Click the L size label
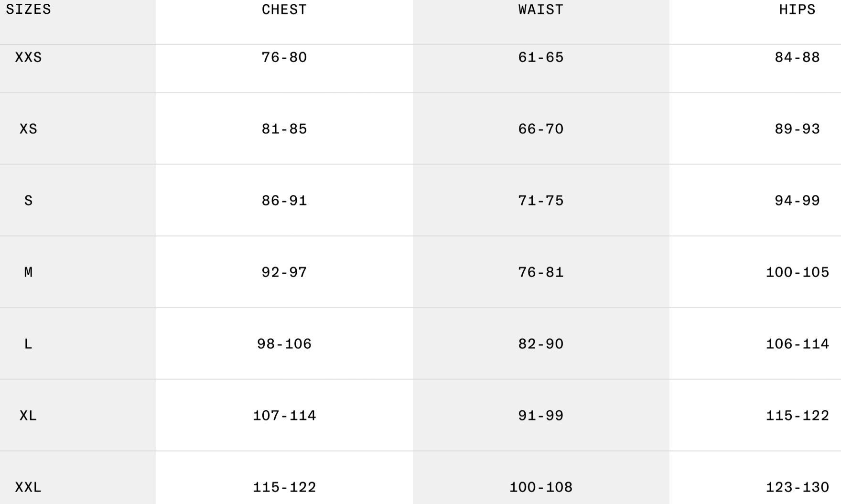Viewport: 841px width, 504px height. [x=28, y=344]
